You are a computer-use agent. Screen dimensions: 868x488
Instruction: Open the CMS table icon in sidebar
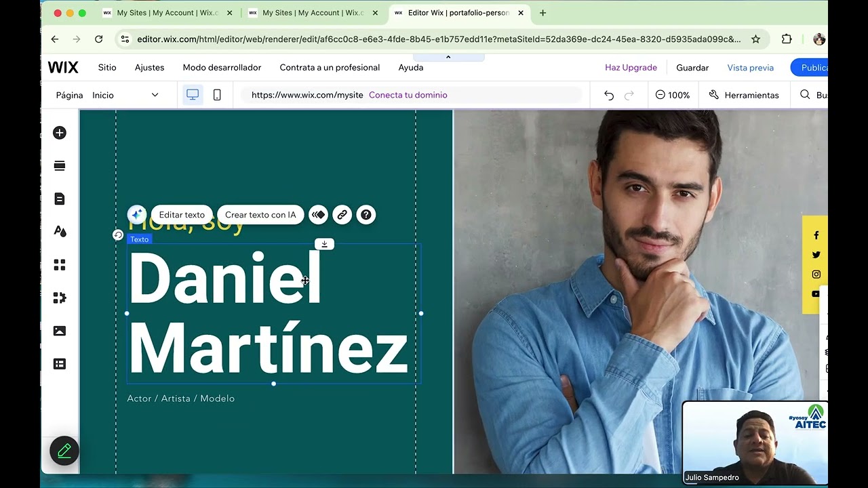pyautogui.click(x=60, y=364)
